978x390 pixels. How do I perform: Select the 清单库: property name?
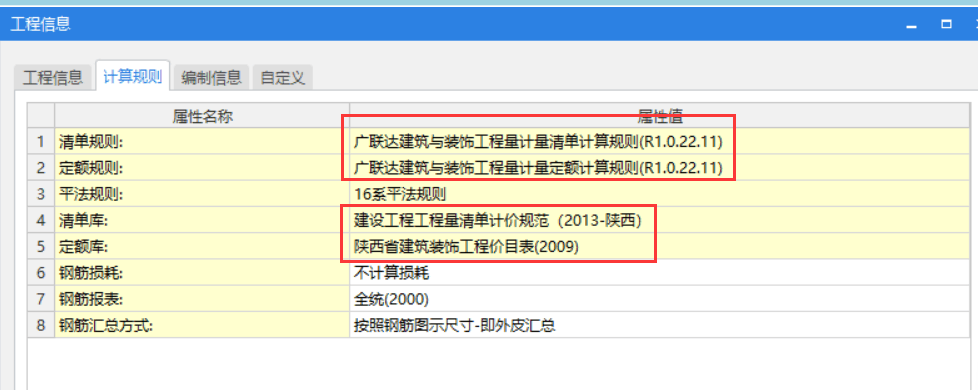click(202, 220)
